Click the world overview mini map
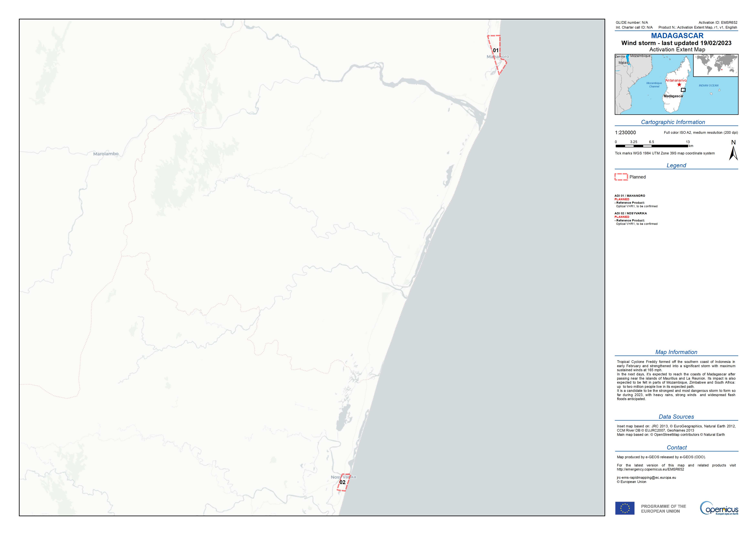Viewport: 756px width, 534px height. [x=715, y=65]
